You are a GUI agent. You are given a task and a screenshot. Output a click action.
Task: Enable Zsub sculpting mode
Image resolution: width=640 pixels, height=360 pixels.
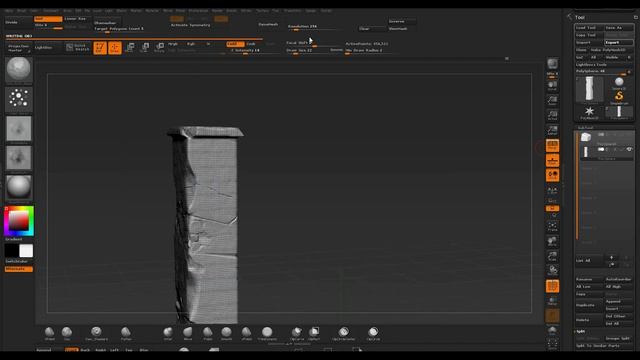point(251,44)
